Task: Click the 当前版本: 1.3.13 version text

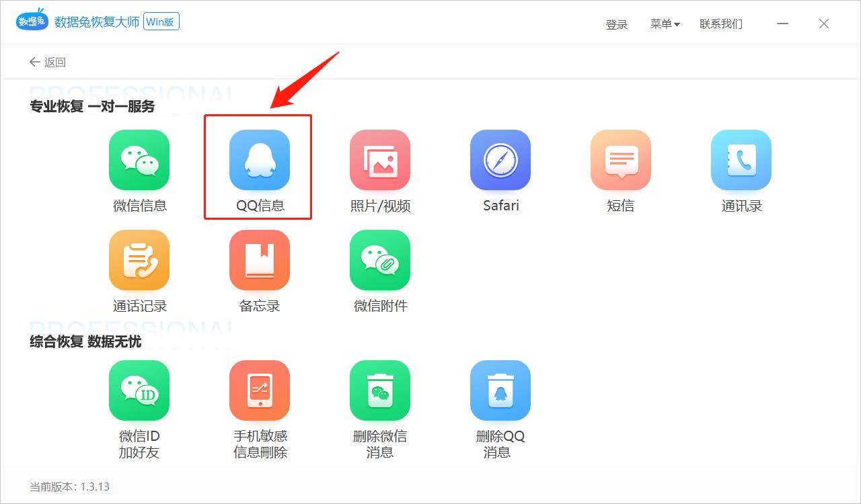Action: coord(69,487)
